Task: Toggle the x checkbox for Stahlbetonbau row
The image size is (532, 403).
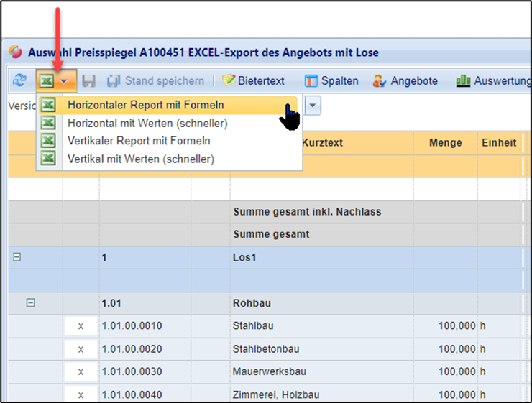Action: 81,349
